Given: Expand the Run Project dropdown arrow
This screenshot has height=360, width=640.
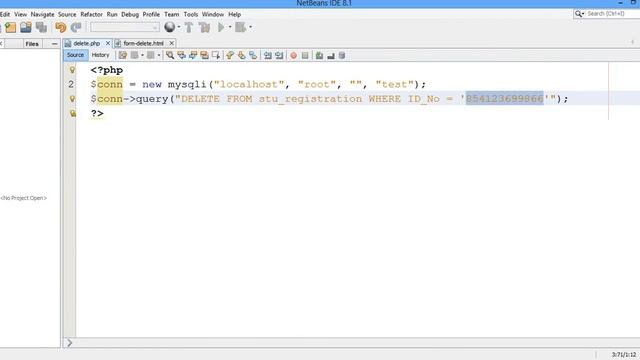Looking at the screenshot, I should [230, 27].
